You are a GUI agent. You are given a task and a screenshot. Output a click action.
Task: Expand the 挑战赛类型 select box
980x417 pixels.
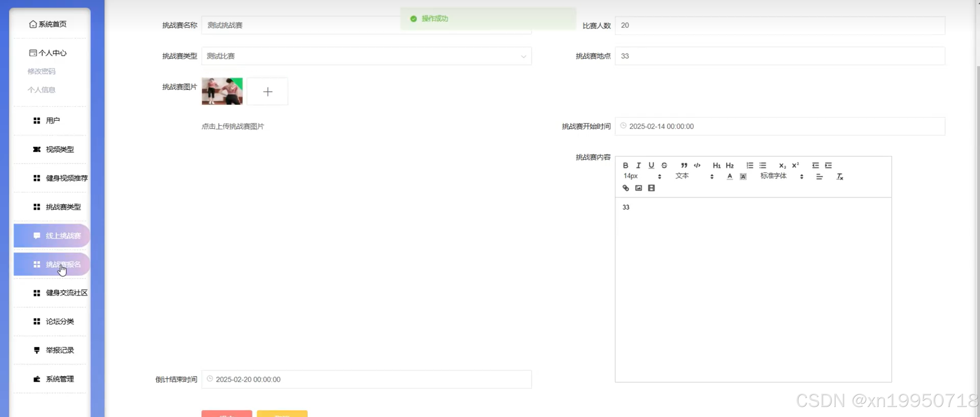[366, 56]
